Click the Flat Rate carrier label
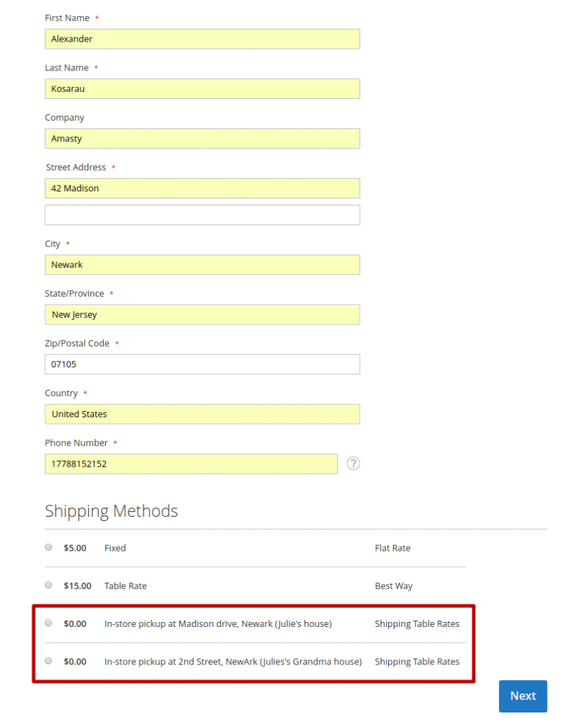 pos(392,548)
